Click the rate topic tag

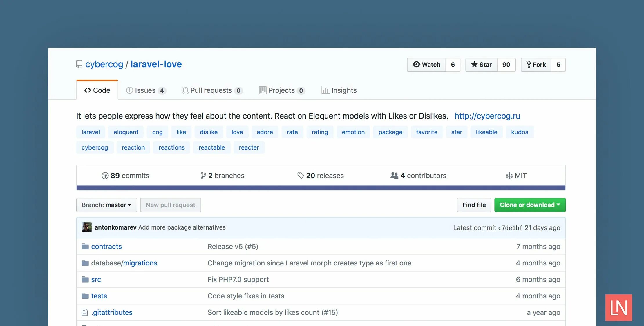pos(292,132)
